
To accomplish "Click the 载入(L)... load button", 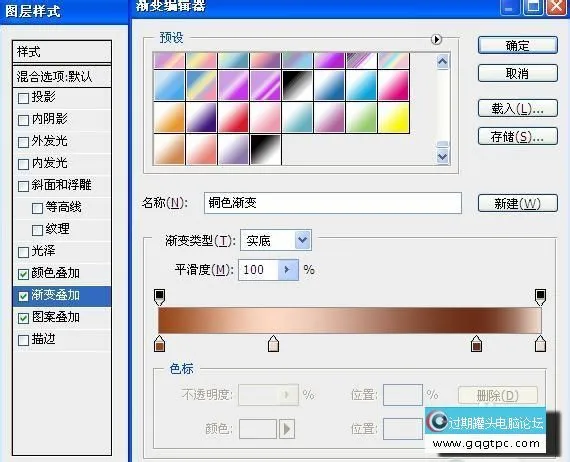I will pos(518,108).
